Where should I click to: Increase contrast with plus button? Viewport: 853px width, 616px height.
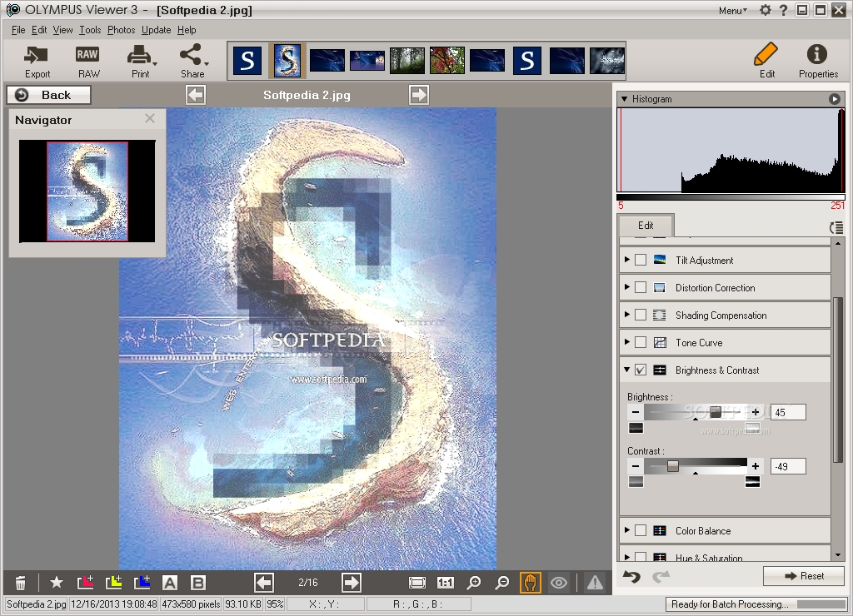[755, 466]
